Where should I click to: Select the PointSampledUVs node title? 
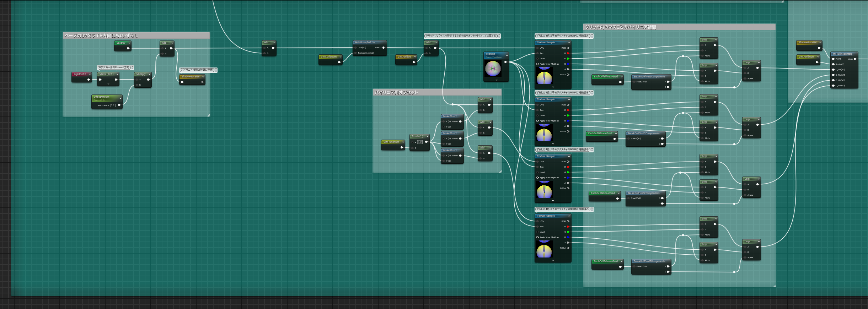(365, 43)
